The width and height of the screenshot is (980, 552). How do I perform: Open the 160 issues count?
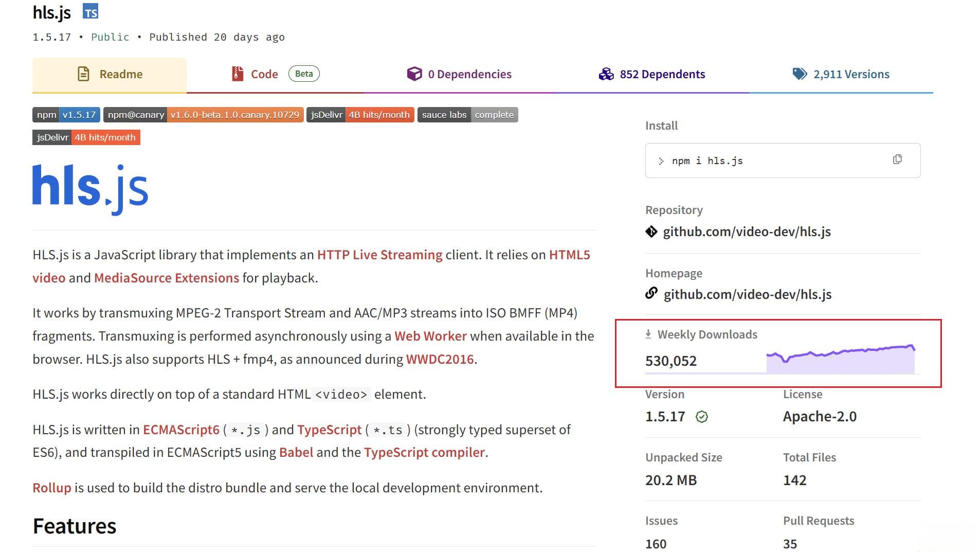(656, 544)
